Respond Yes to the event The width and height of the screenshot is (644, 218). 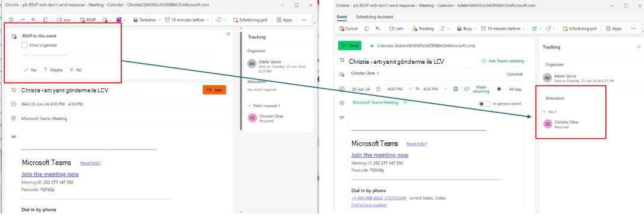click(x=30, y=70)
